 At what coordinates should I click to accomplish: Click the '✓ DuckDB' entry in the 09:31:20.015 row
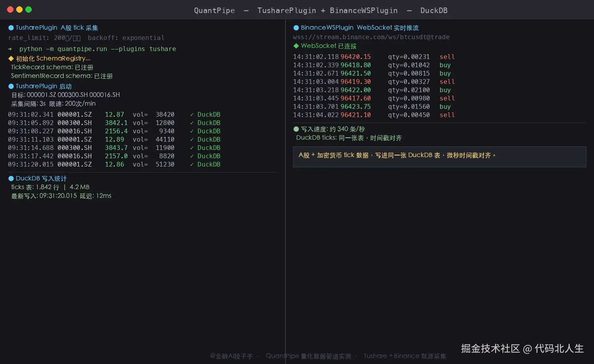205,165
